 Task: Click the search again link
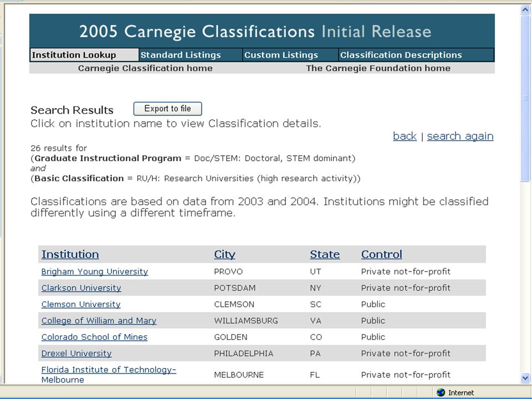(460, 136)
